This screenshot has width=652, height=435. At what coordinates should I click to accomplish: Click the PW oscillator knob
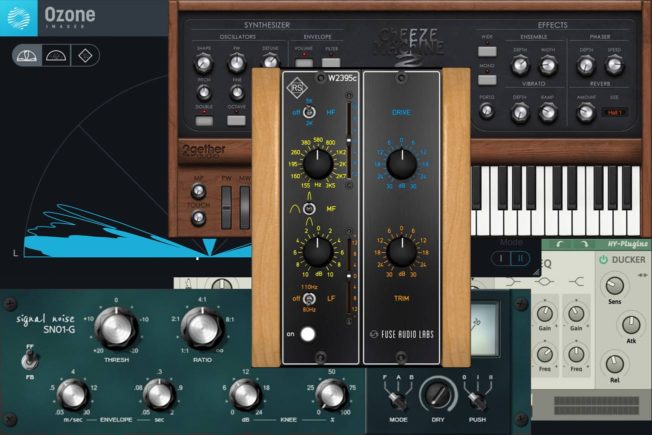coord(237,64)
